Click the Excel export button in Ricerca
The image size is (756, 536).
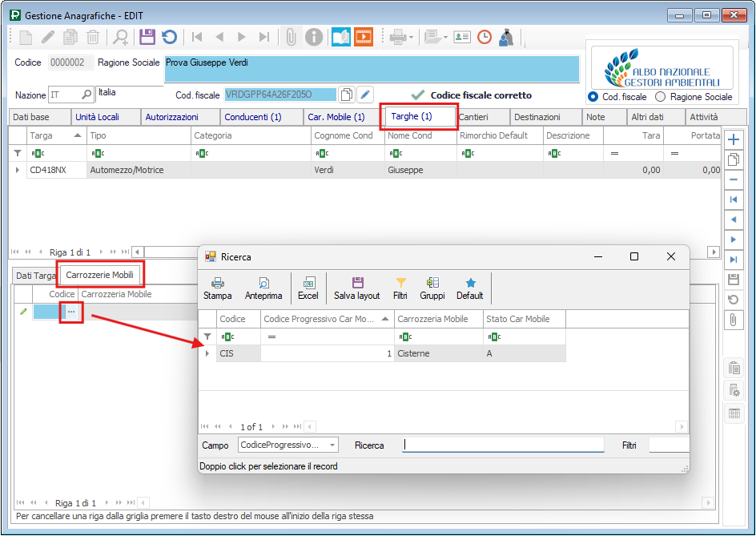pyautogui.click(x=308, y=288)
